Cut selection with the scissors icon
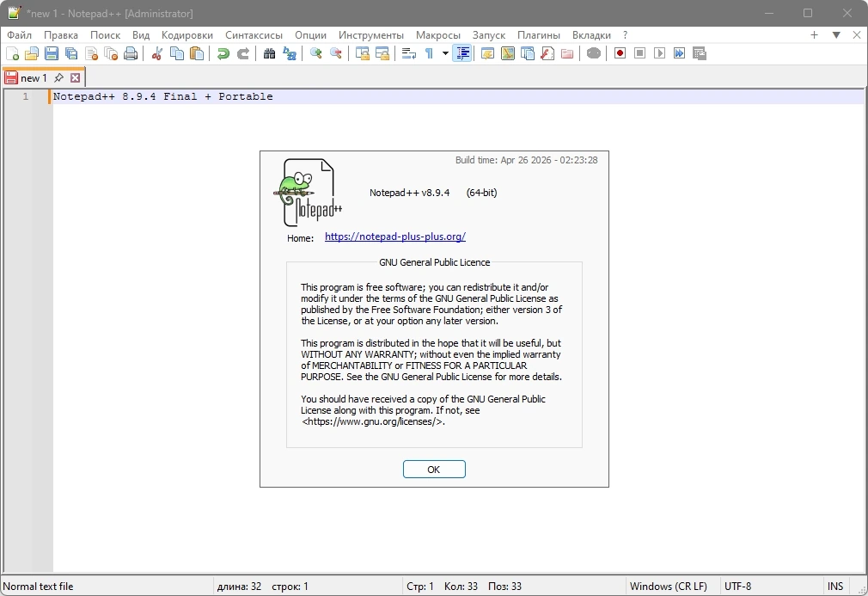868x596 pixels. (x=157, y=53)
